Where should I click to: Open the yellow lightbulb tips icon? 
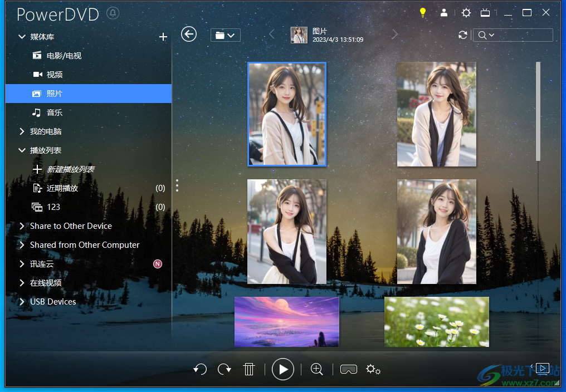tap(423, 13)
